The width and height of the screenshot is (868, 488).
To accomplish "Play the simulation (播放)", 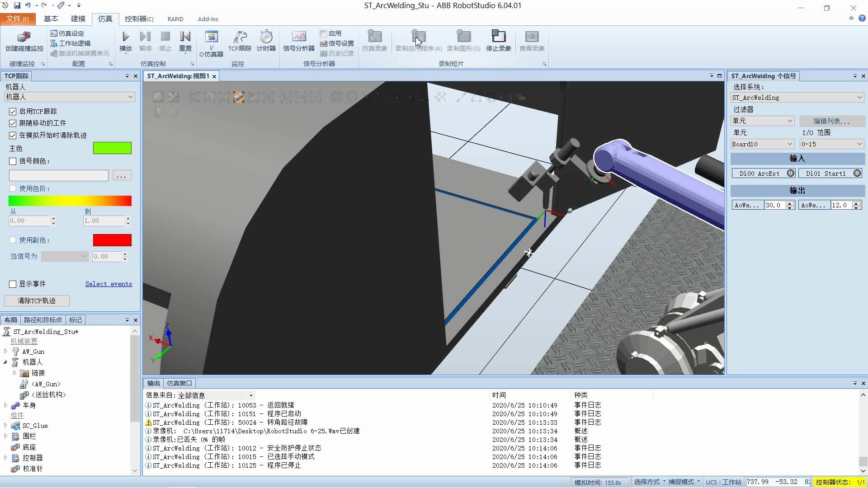I will [x=126, y=41].
